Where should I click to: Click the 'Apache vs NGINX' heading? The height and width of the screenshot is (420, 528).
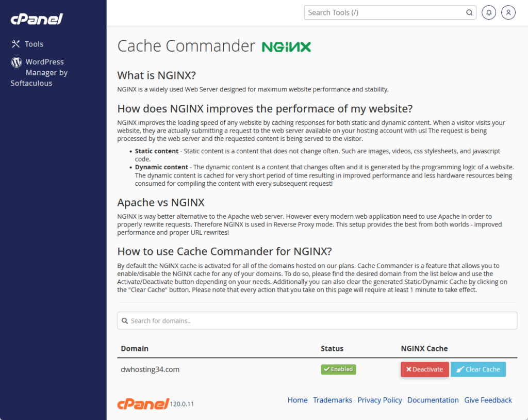coord(161,202)
